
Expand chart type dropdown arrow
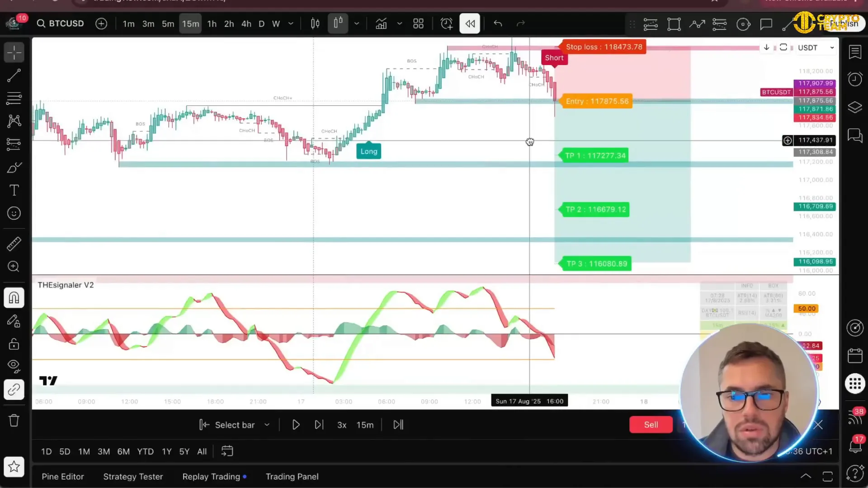coord(357,23)
